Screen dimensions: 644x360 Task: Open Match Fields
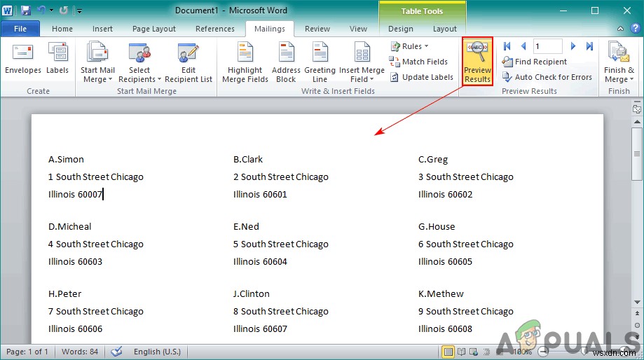pos(418,62)
